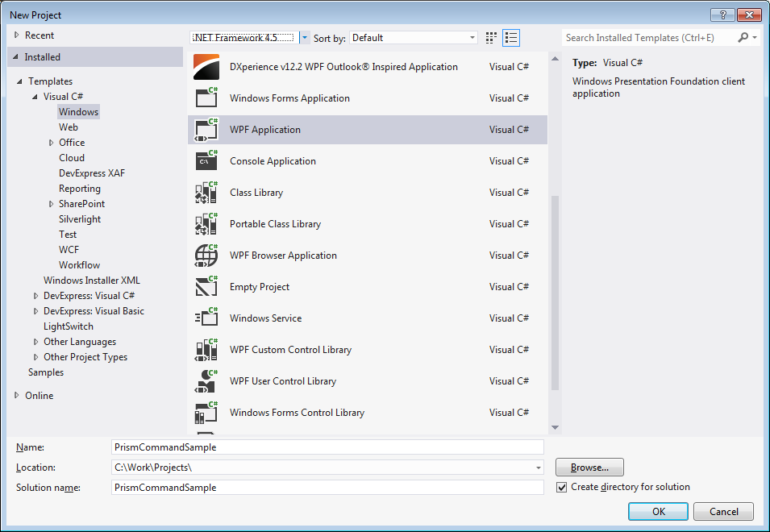The height and width of the screenshot is (532, 770).
Task: Expand the Office tree node
Action: (x=51, y=143)
